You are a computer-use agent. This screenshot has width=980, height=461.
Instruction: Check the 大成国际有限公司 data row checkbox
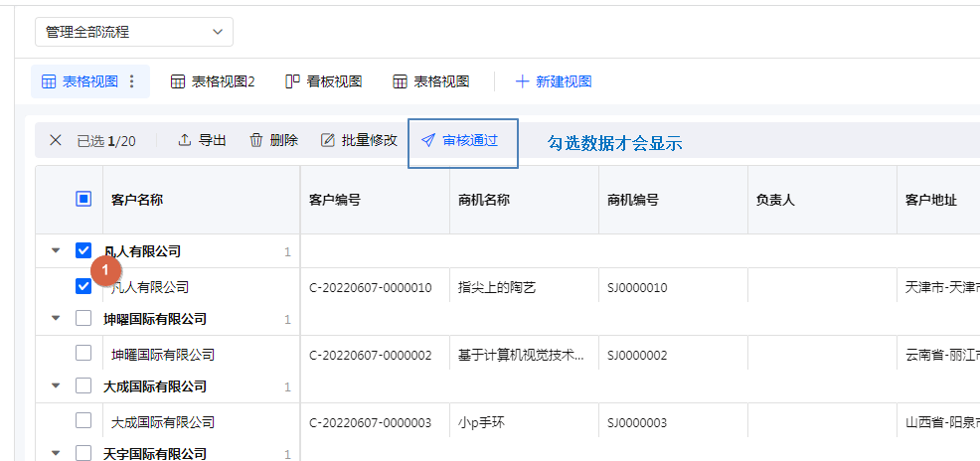pos(83,421)
